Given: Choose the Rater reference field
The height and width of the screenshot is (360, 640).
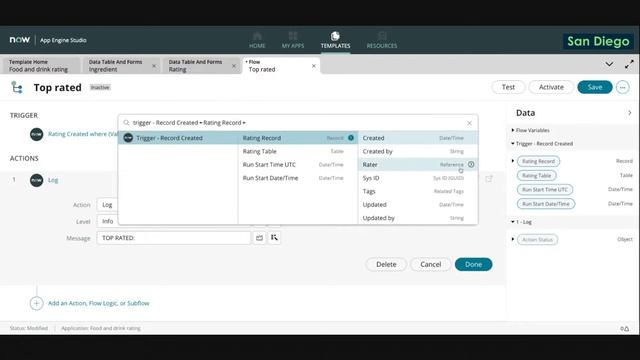Looking at the screenshot, I should (x=418, y=164).
